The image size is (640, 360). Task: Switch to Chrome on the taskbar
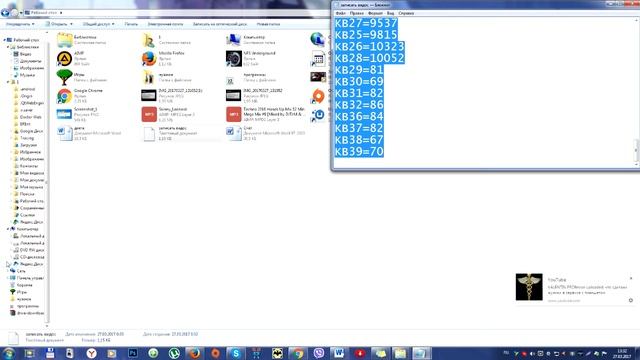298,353
